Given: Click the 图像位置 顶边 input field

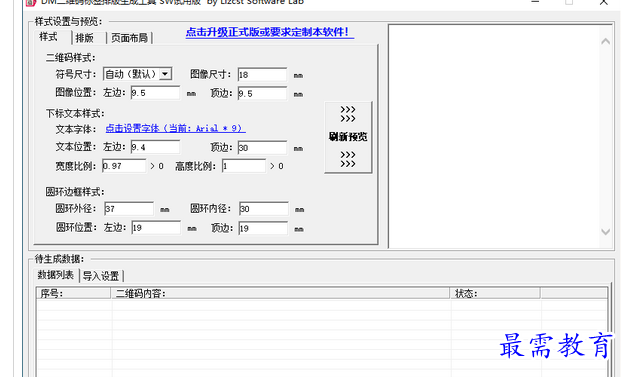Looking at the screenshot, I should pos(262,93).
